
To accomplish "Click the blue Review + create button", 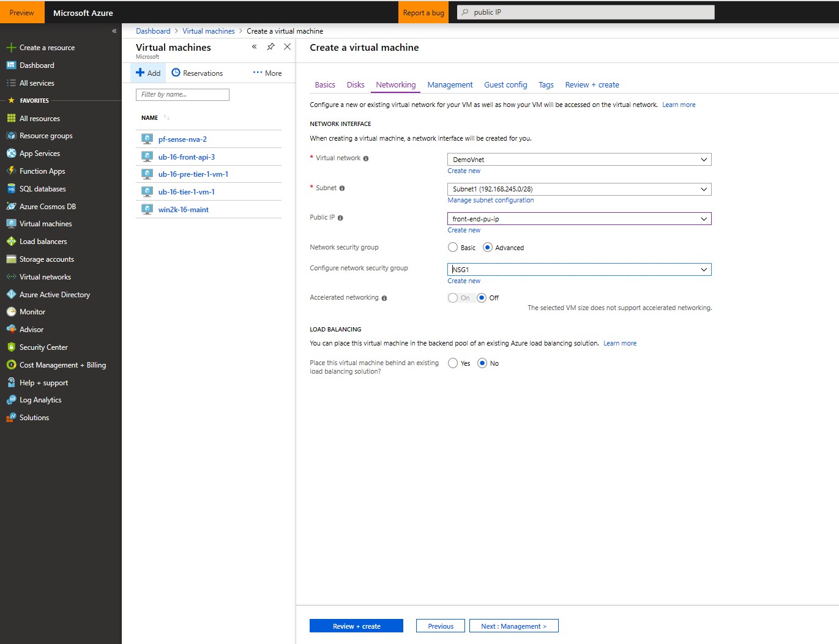I will coord(356,626).
